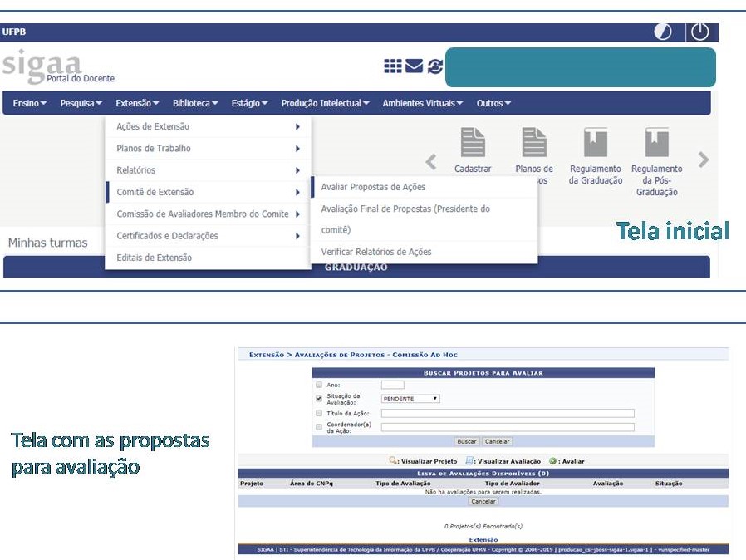746x560 pixels.
Task: Click the Extensão link at bottom
Action: pos(483,540)
